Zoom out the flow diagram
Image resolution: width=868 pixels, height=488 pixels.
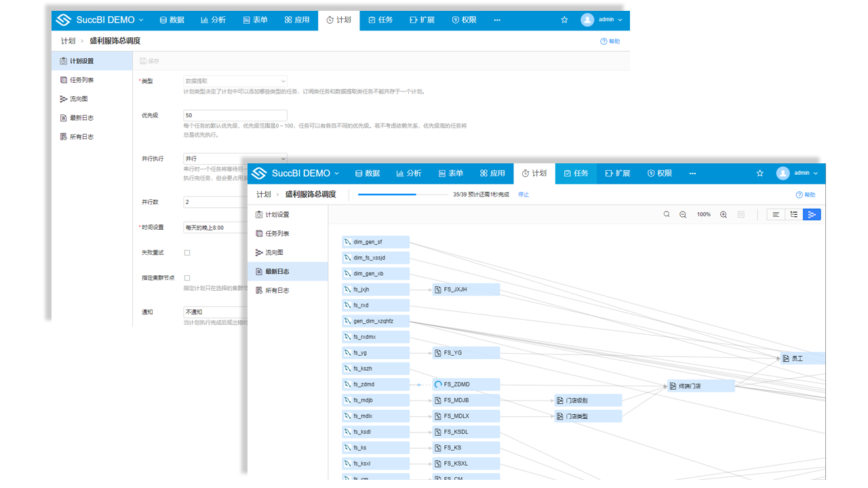point(683,215)
